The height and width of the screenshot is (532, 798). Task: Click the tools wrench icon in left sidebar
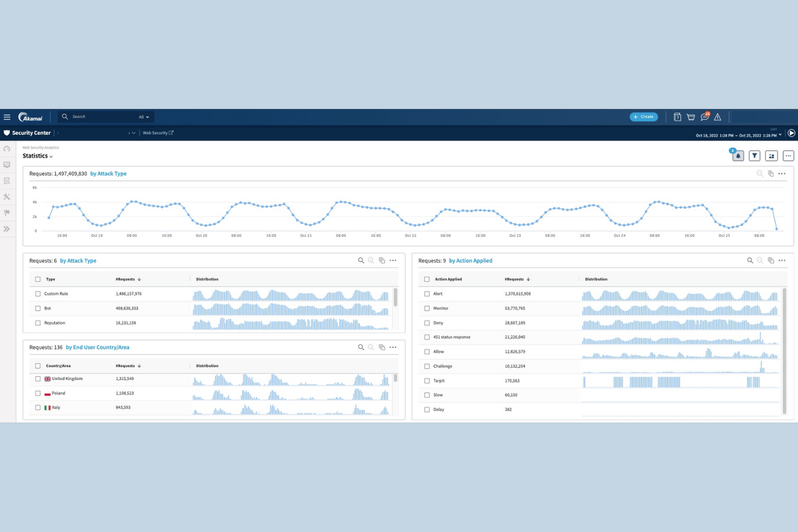click(7, 196)
